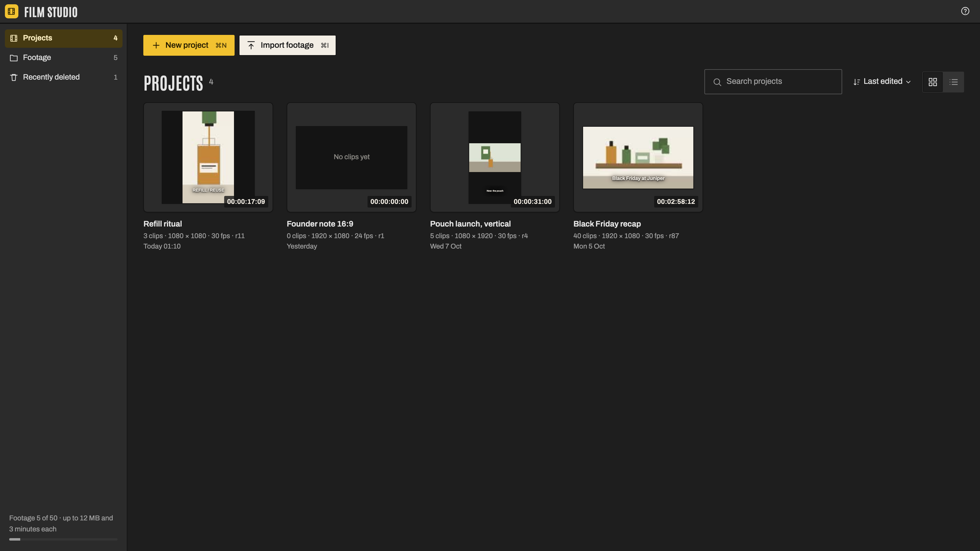Switch to list view
This screenshot has height=551, width=980.
point(953,82)
